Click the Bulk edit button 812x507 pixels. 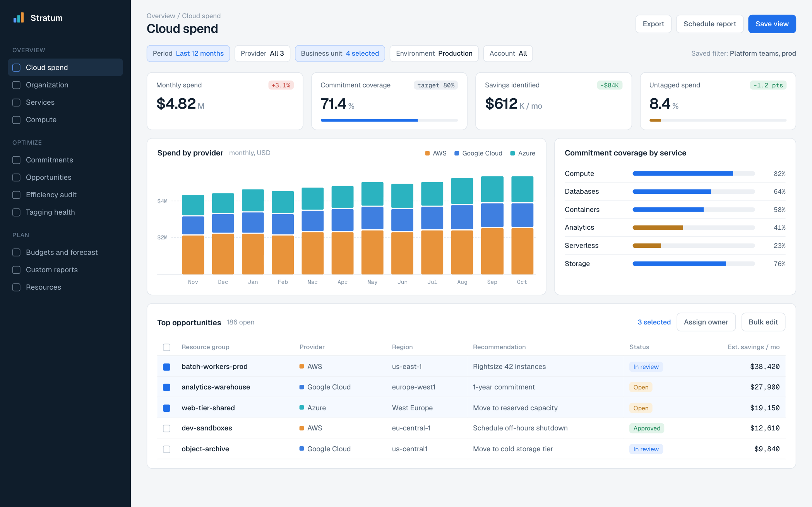[x=763, y=322]
